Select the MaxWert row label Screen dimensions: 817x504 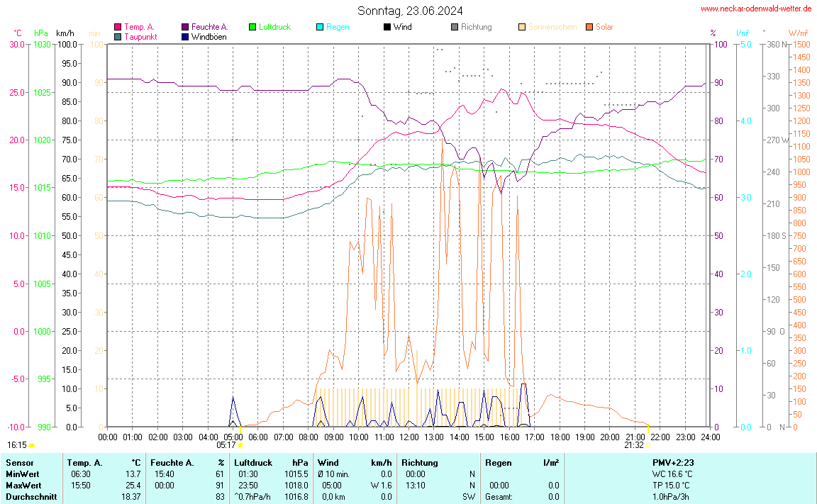pyautogui.click(x=23, y=485)
